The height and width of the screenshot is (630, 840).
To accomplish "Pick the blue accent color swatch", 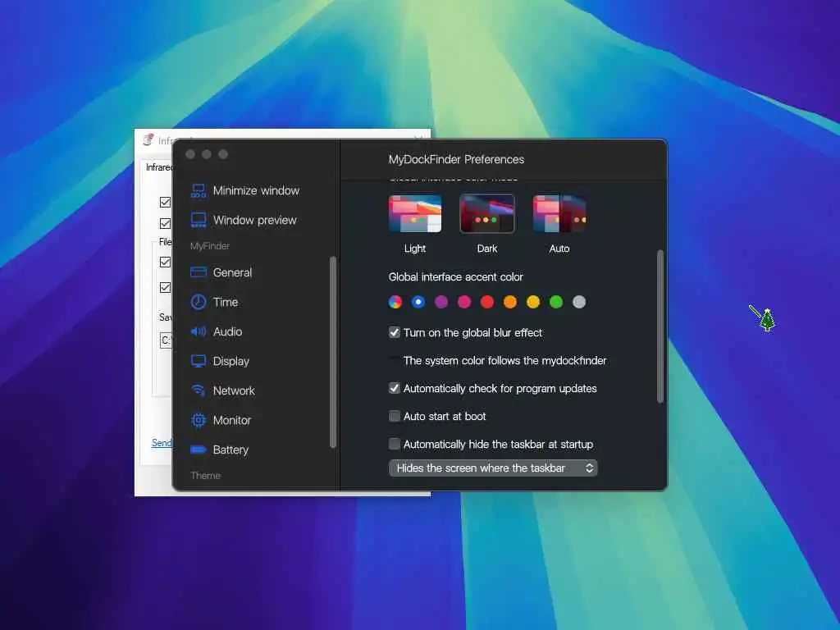I will (418, 302).
